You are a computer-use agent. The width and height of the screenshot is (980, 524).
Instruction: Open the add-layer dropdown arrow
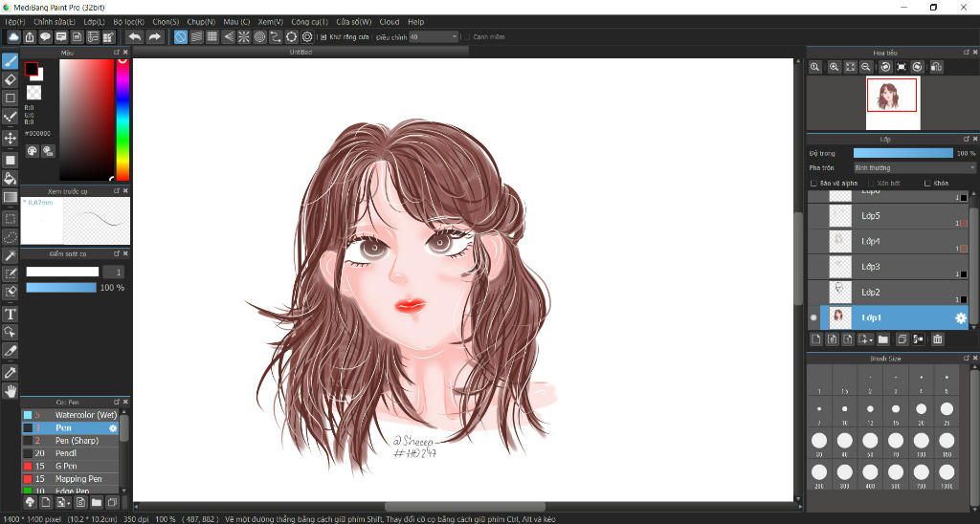coord(871,340)
